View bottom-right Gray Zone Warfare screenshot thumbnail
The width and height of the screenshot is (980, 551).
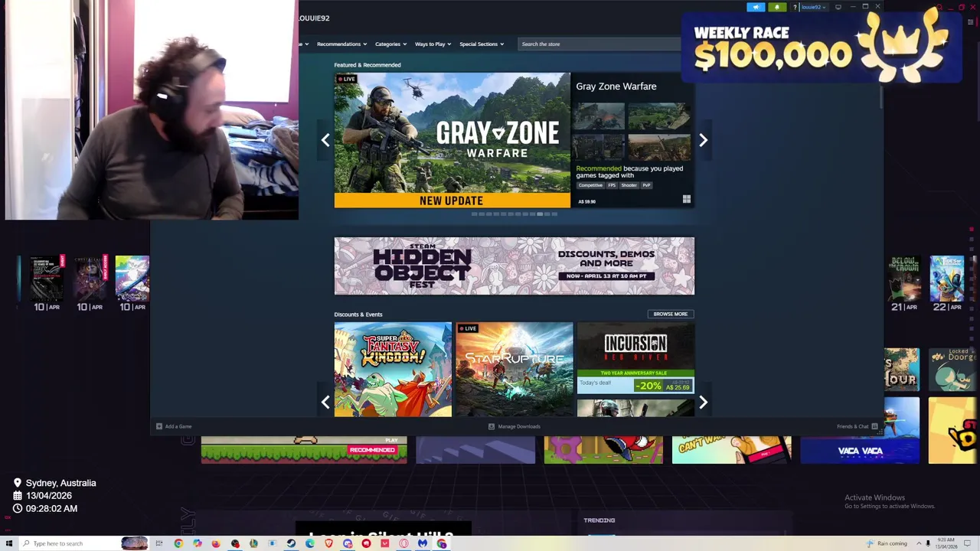tap(659, 148)
